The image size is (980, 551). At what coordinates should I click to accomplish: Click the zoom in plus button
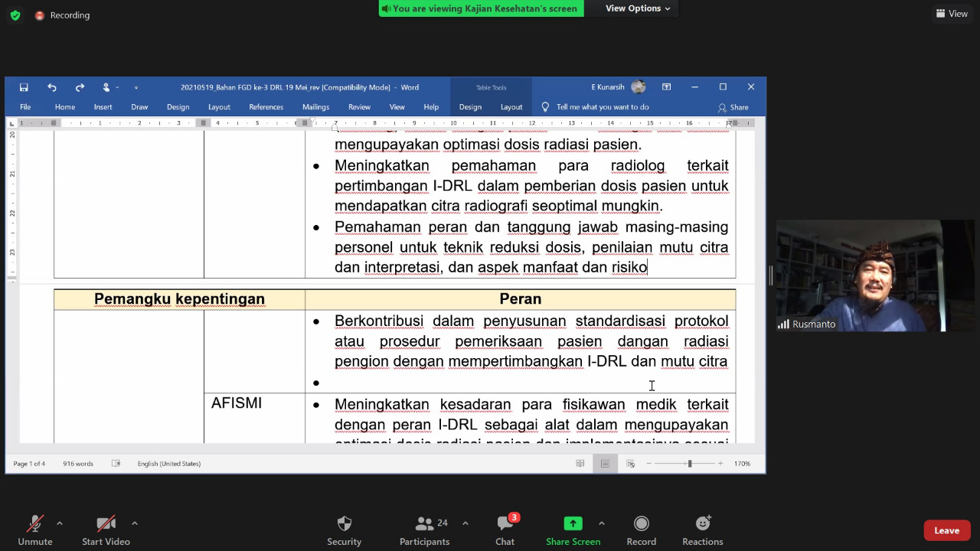point(720,464)
